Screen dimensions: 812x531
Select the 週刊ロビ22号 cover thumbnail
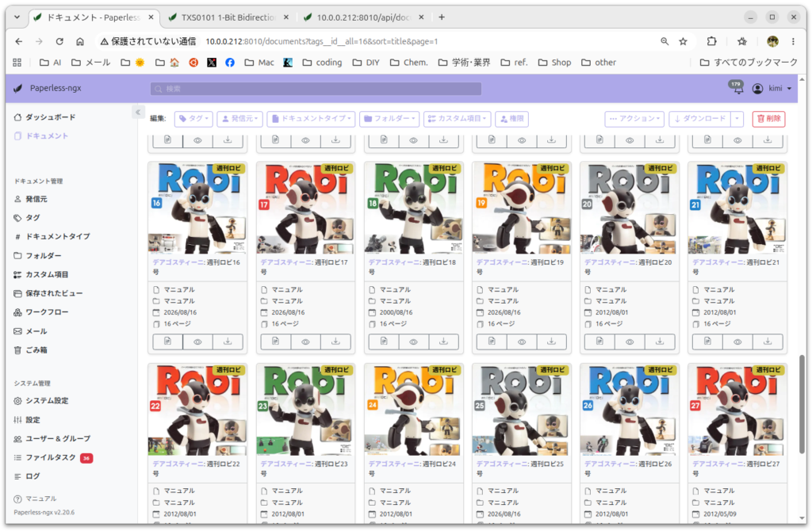tap(197, 410)
